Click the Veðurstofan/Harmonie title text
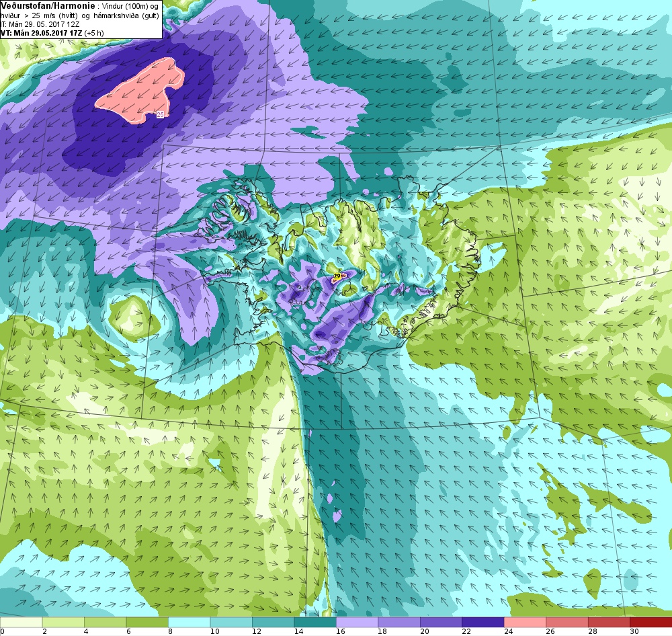 47,6
